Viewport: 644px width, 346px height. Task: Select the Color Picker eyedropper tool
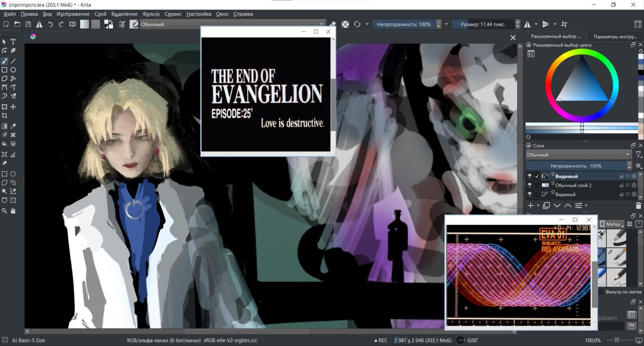[13, 126]
